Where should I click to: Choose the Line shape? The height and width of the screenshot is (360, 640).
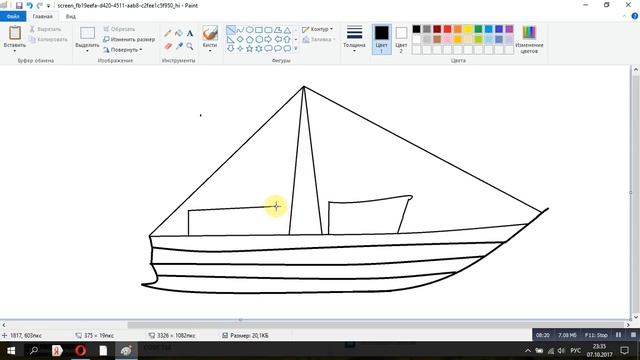[231, 30]
